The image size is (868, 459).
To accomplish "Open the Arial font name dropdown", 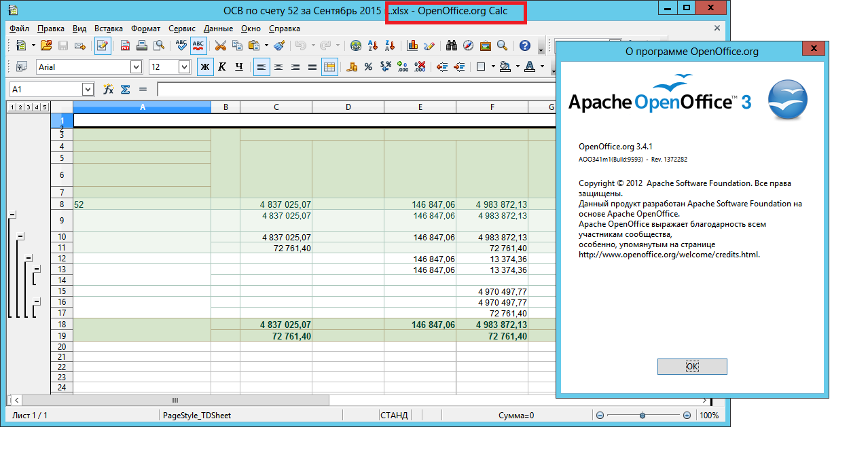I will coord(136,67).
